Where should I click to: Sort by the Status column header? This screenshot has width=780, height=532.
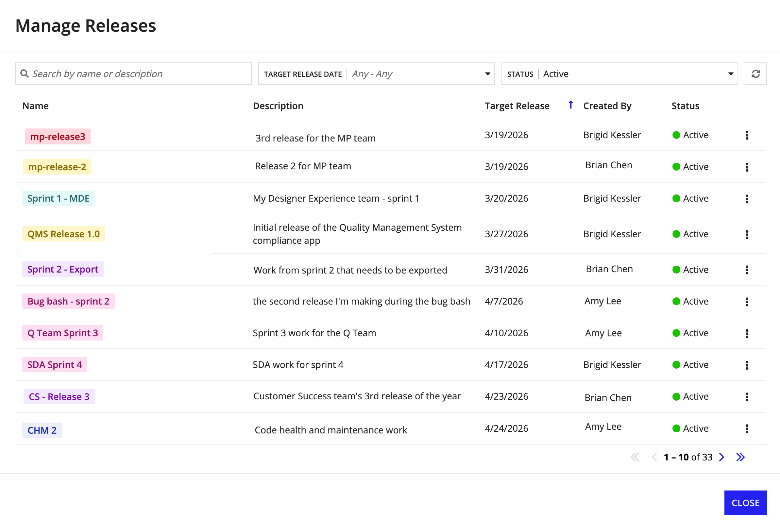[685, 106]
